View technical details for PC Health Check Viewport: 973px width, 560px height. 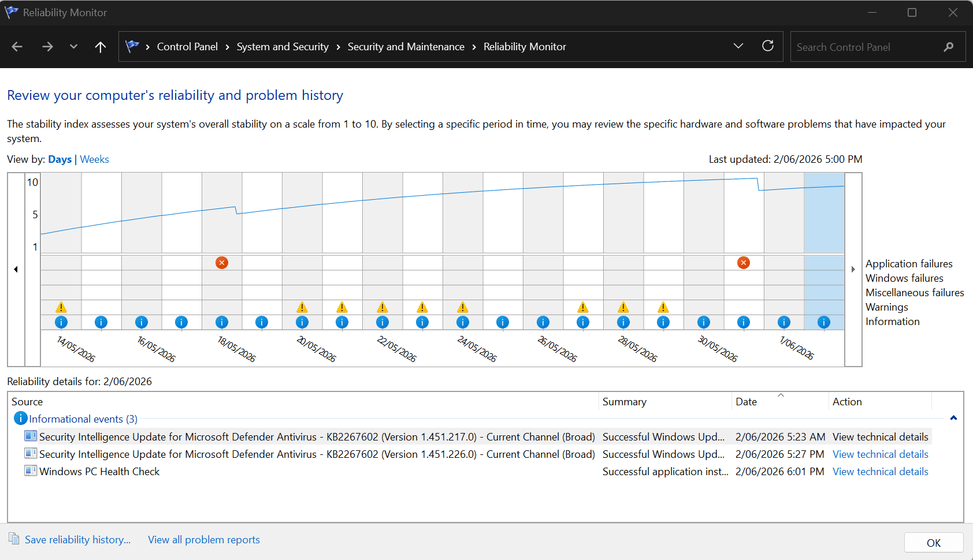881,472
